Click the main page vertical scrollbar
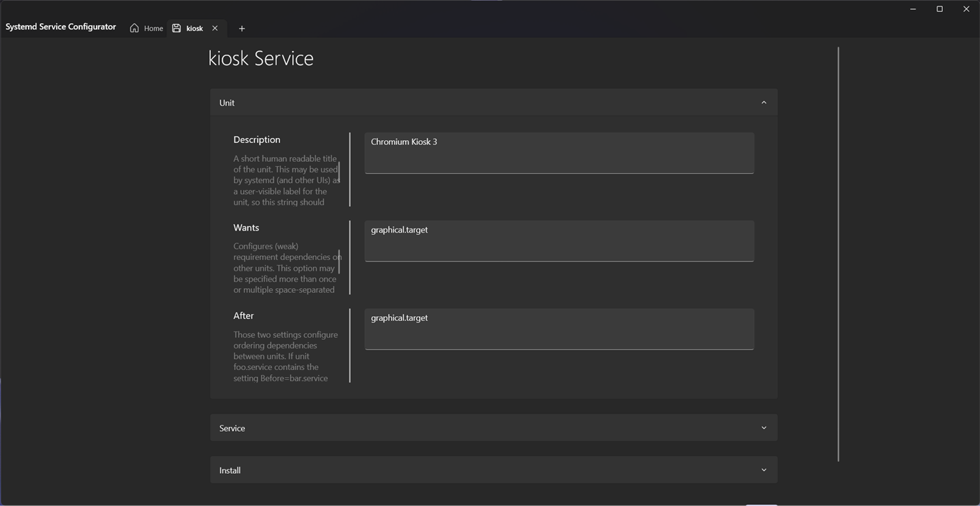Image resolution: width=980 pixels, height=506 pixels. [x=838, y=254]
